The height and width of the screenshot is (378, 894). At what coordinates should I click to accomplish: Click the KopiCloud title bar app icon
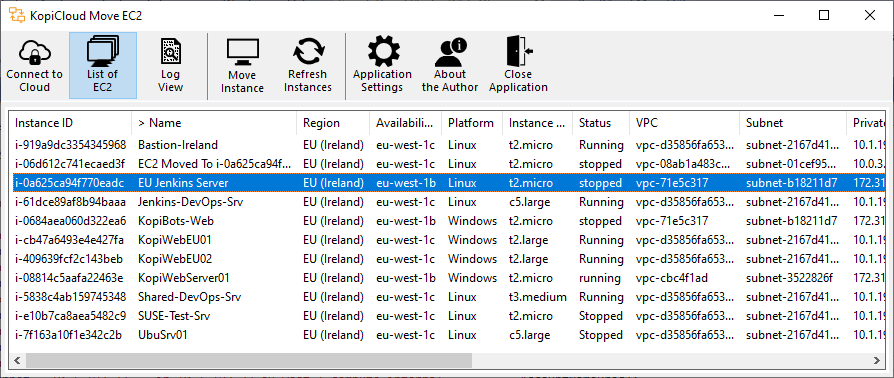pyautogui.click(x=17, y=15)
